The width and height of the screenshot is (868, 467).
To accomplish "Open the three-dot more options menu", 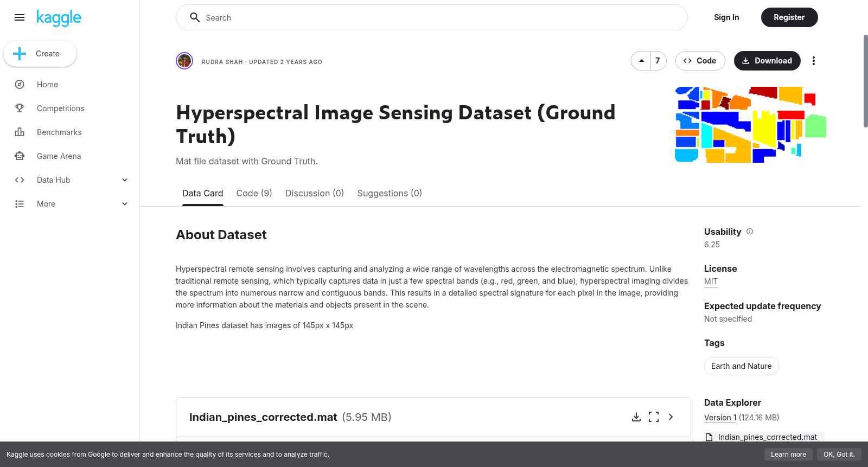I will click(813, 61).
